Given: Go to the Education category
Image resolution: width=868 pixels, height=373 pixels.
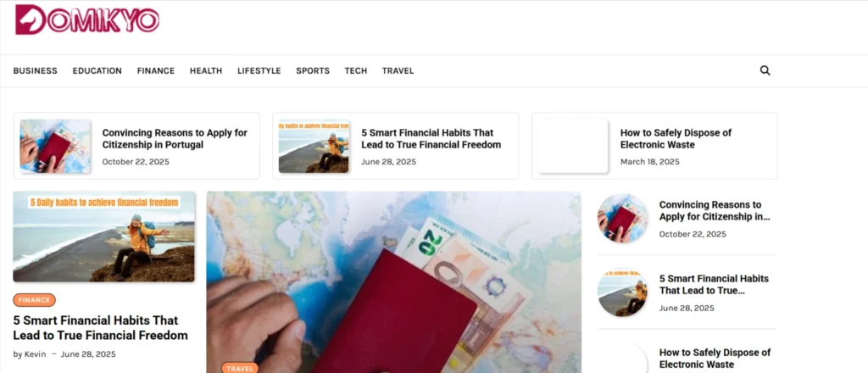Looking at the screenshot, I should pos(97,71).
